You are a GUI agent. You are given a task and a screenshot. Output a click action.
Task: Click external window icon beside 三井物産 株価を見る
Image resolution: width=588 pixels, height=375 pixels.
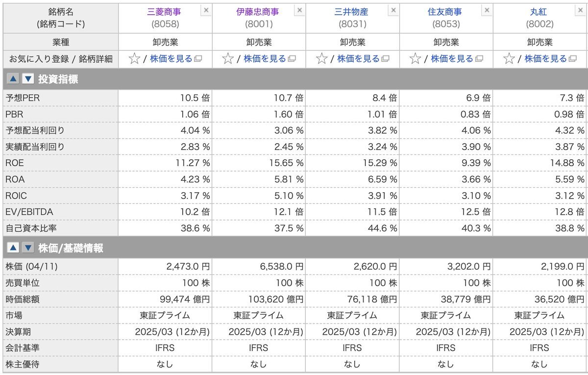coord(385,59)
